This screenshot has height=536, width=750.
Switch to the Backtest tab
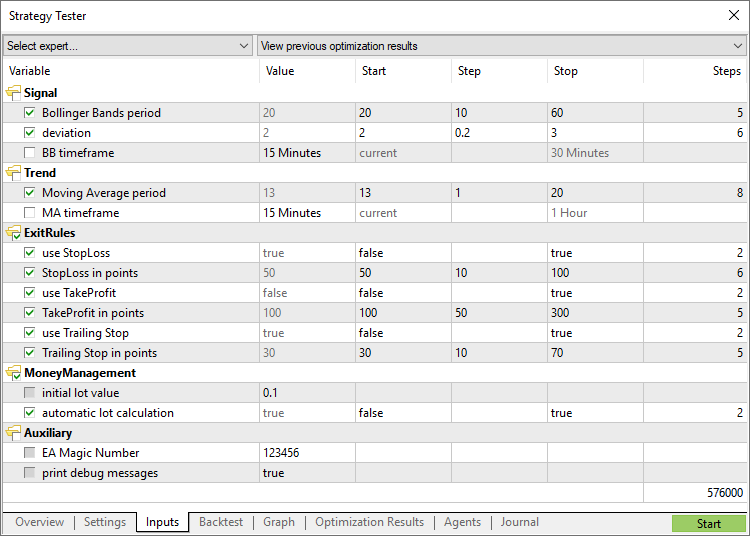point(220,522)
